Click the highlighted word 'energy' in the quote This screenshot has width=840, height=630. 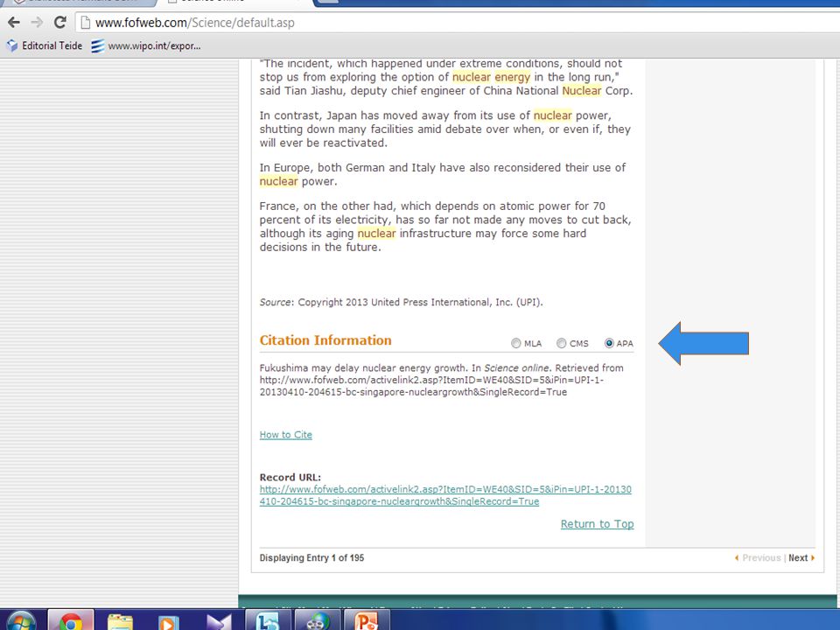point(512,77)
